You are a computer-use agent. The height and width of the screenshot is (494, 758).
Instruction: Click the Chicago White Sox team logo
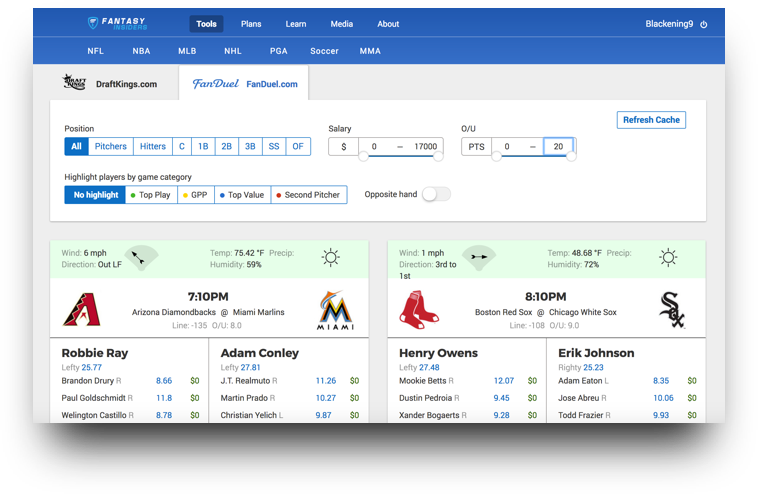point(672,310)
